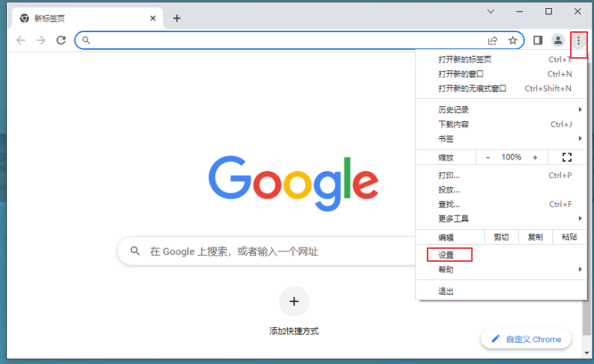Add a shortcut with the round plus
Screen dimensions: 594x364
pos(294,301)
